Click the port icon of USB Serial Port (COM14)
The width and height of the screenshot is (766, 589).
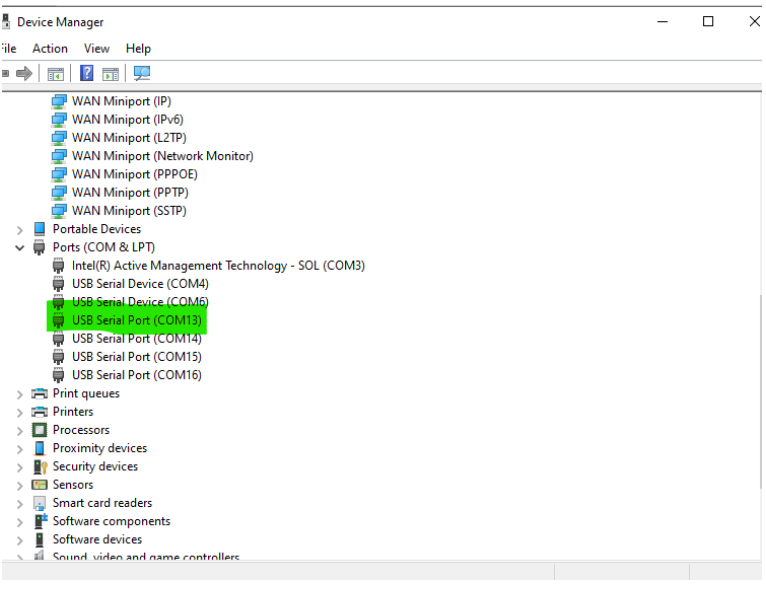point(58,339)
